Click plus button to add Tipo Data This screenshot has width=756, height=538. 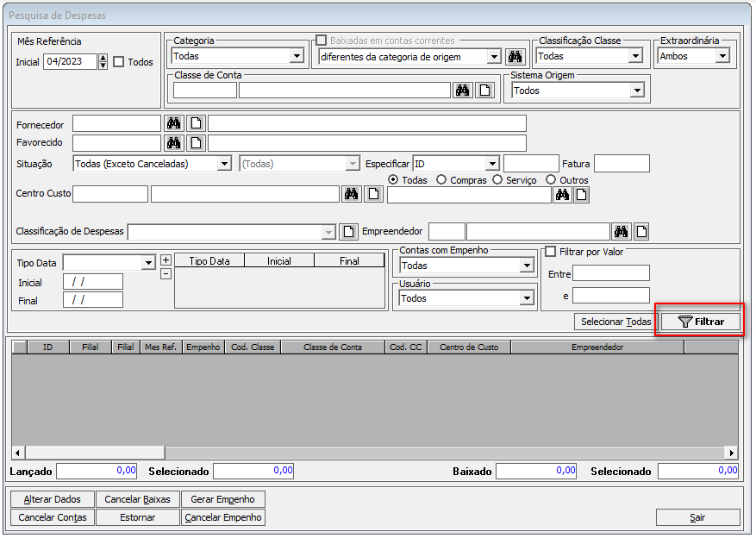click(166, 260)
